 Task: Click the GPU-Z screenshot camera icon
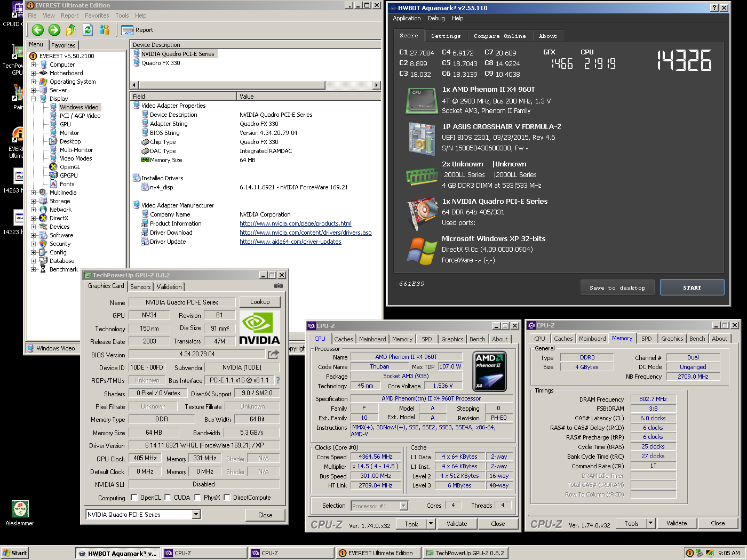click(278, 286)
